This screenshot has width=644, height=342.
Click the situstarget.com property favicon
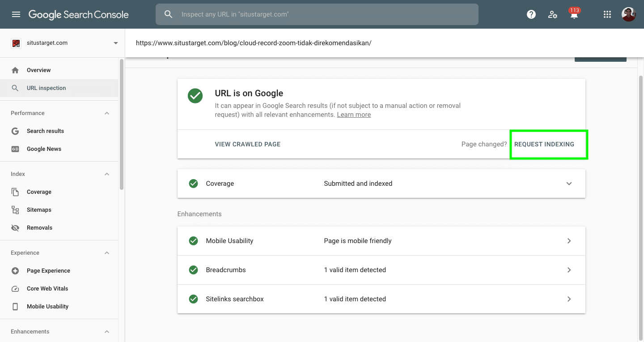pyautogui.click(x=16, y=43)
